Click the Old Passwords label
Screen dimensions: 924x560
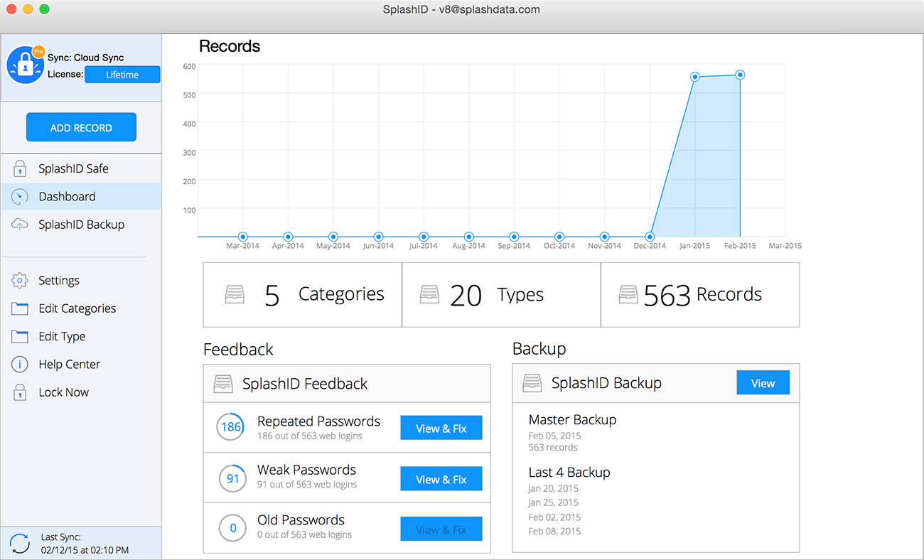(x=301, y=520)
